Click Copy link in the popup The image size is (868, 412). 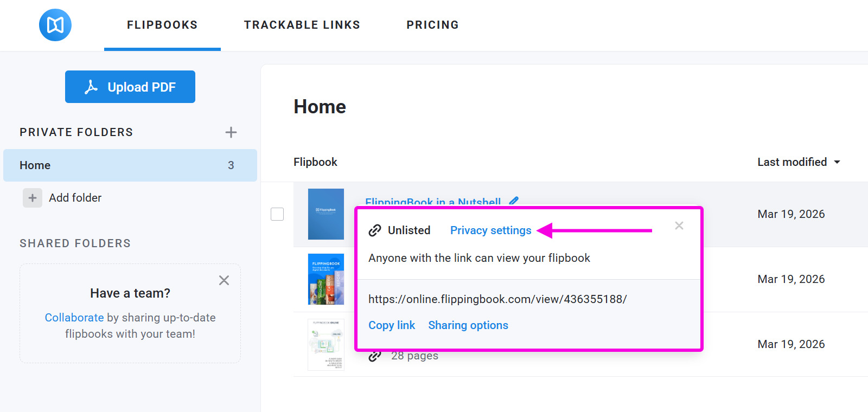coord(392,325)
